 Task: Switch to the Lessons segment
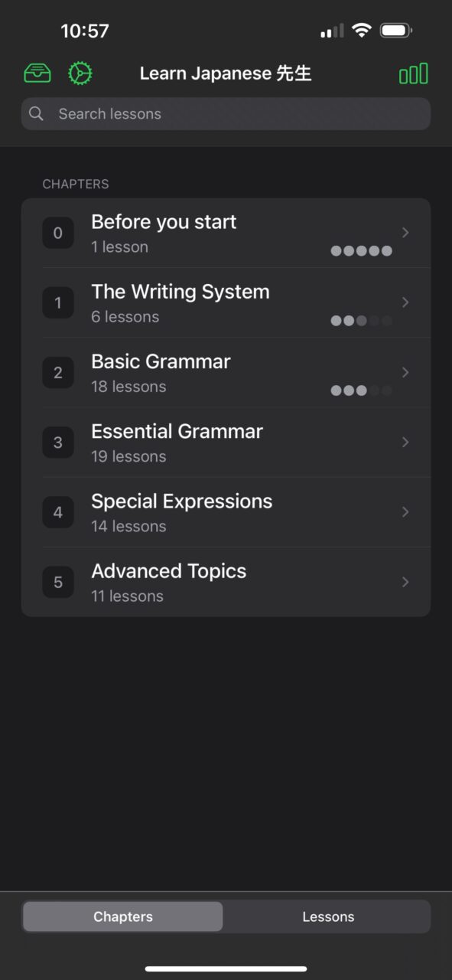click(328, 916)
